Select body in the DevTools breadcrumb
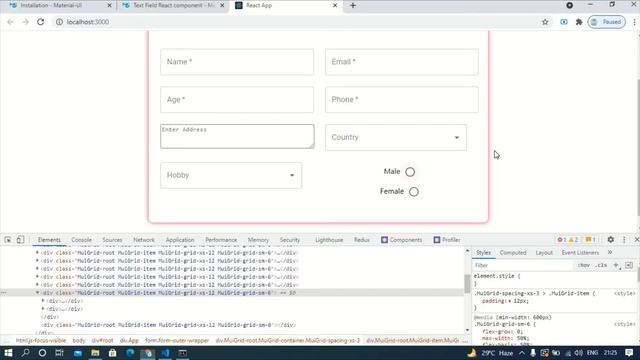 click(79, 340)
